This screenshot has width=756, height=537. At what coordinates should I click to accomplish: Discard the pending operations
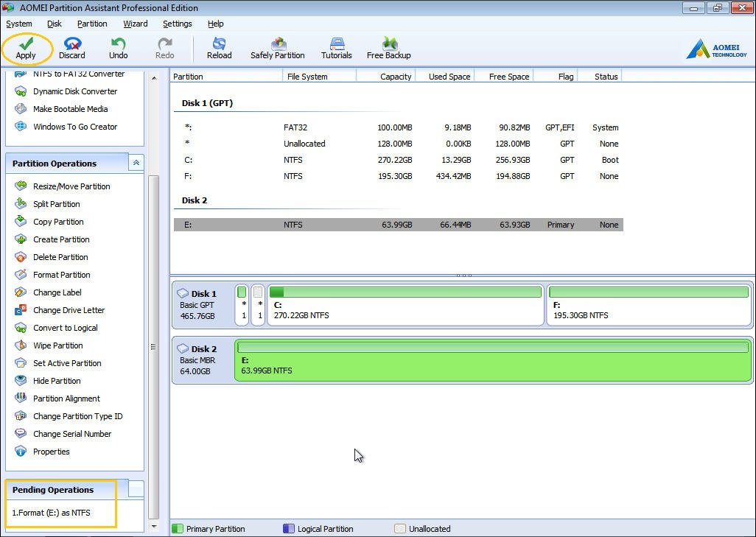pos(72,48)
